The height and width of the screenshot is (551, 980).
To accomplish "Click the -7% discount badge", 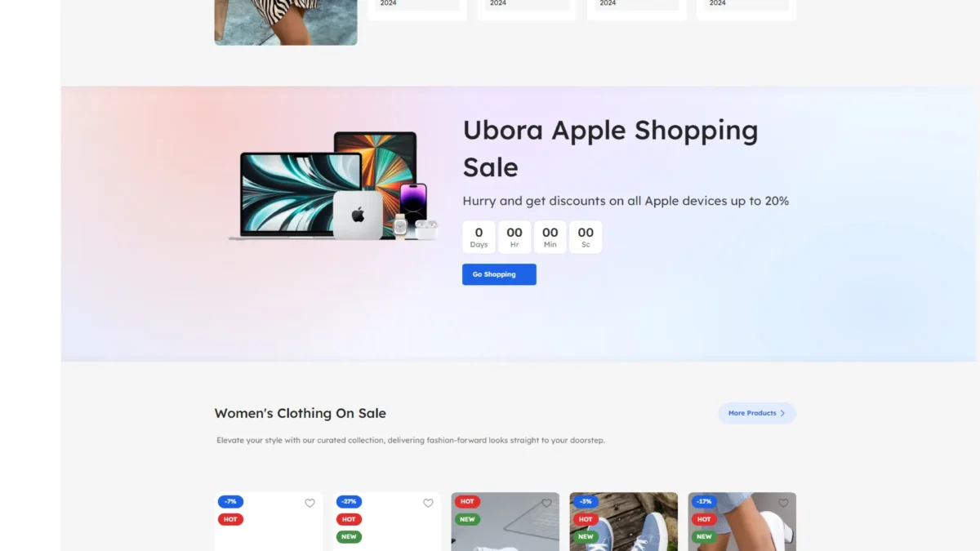I will (x=230, y=501).
